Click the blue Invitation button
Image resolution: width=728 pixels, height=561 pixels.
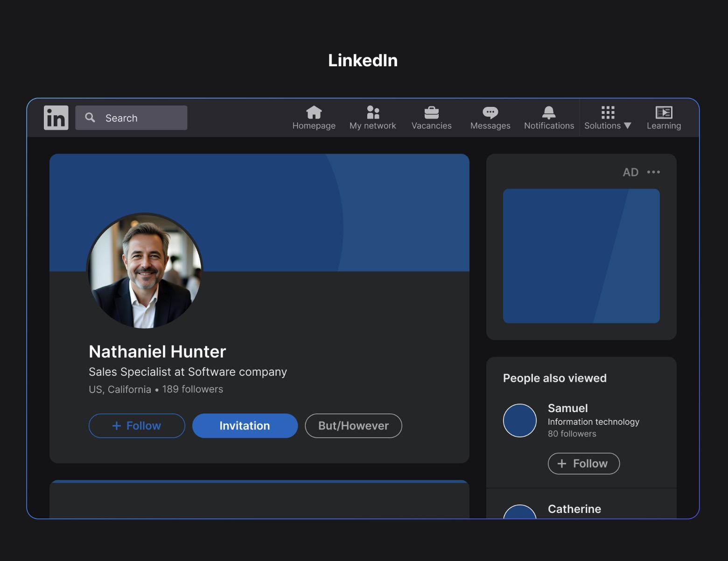245,426
